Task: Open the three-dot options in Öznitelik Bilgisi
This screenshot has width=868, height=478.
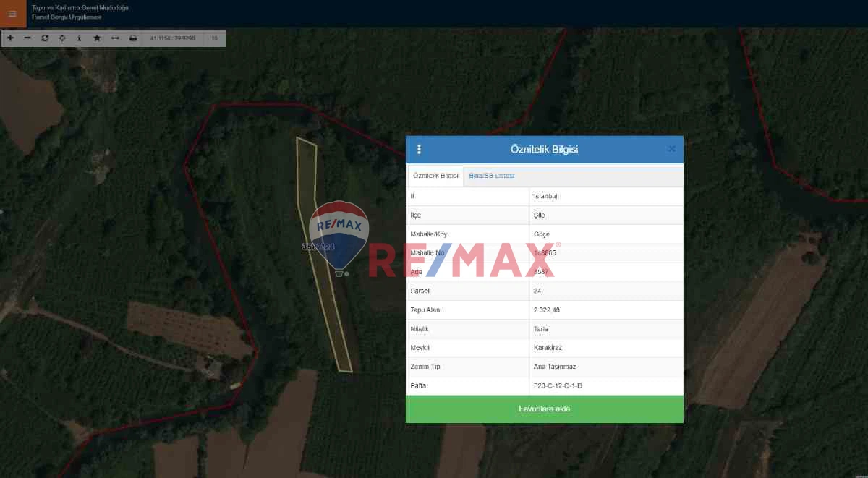Action: click(x=419, y=150)
